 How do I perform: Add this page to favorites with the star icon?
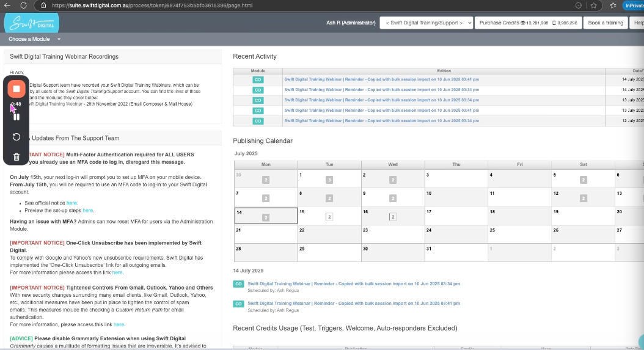tap(593, 5)
